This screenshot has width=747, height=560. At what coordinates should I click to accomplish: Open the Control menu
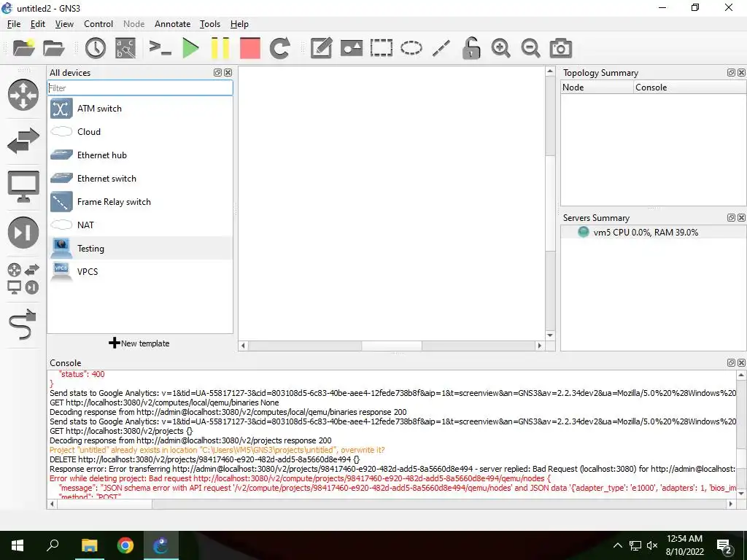(98, 24)
